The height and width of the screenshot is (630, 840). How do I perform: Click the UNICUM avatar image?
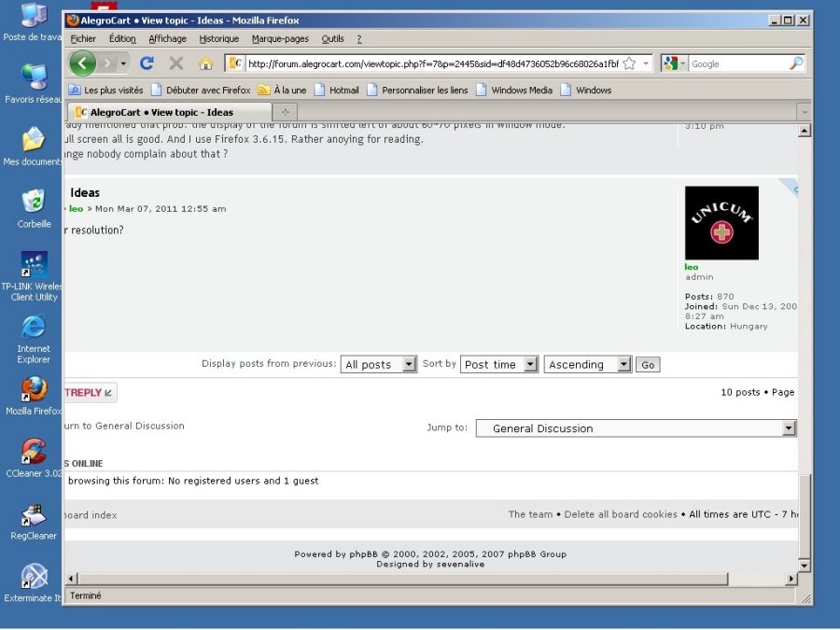[x=721, y=223]
